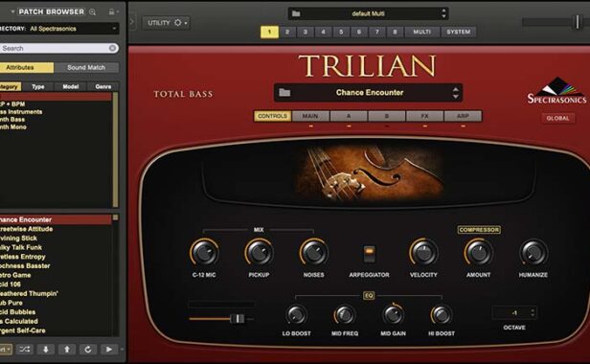Toggle the EQ enable button
Screen dimensions: 590x364
369,295
